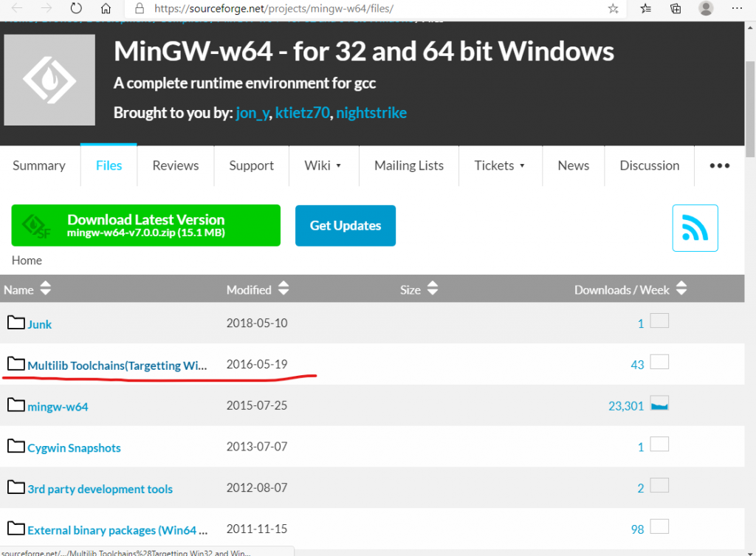The width and height of the screenshot is (756, 556).
Task: Click scrollbar up arrow
Action: coord(750,27)
